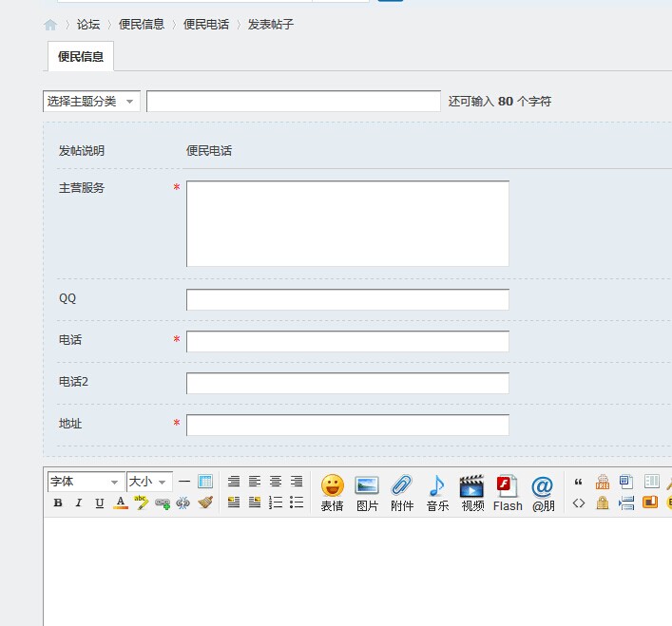Insert a bulleted list
Screen dimensions: 672x626
(297, 503)
